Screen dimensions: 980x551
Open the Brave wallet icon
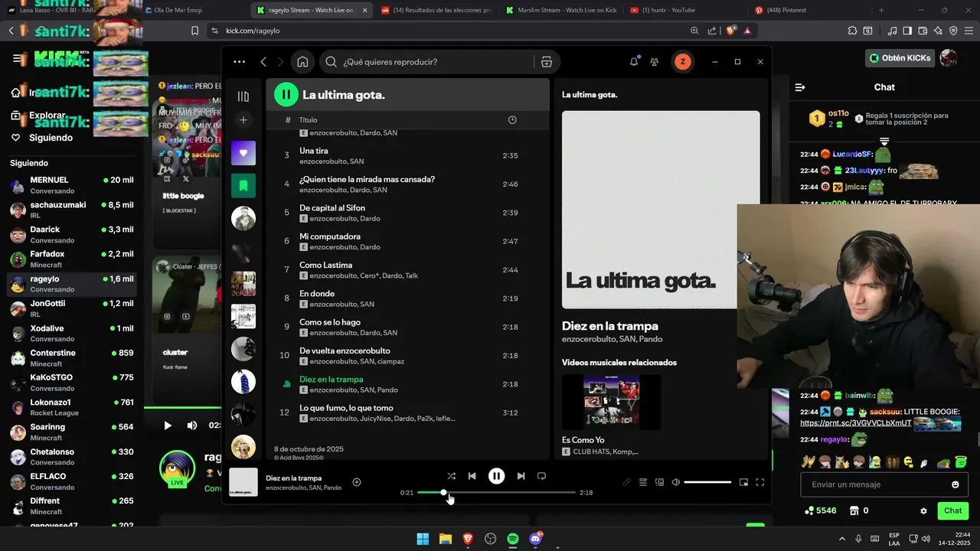[x=923, y=31]
